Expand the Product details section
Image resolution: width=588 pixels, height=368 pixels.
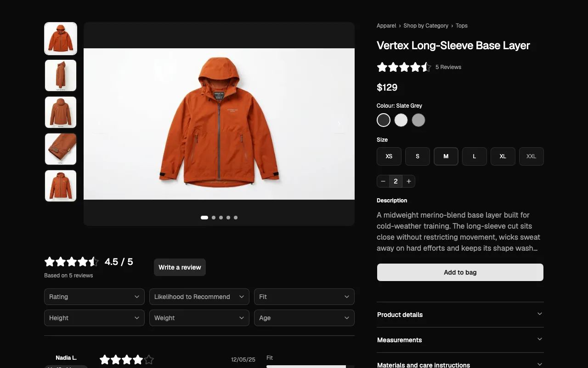tap(460, 315)
